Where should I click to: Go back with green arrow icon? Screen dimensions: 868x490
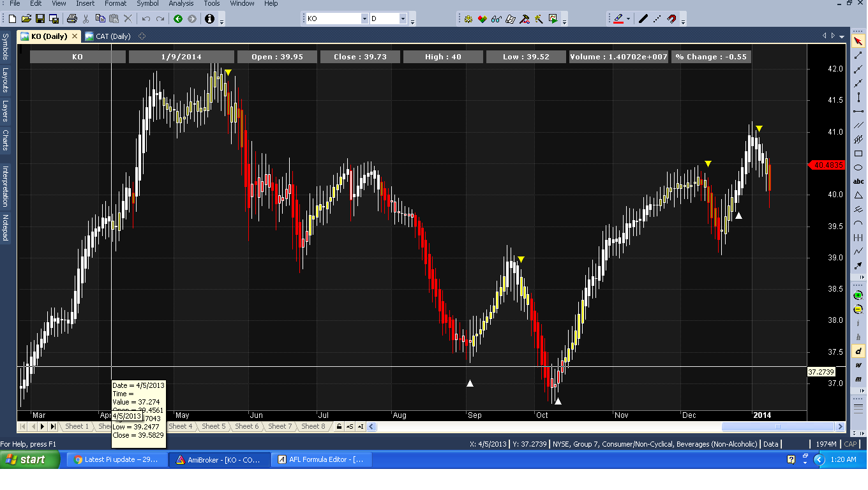coord(178,19)
